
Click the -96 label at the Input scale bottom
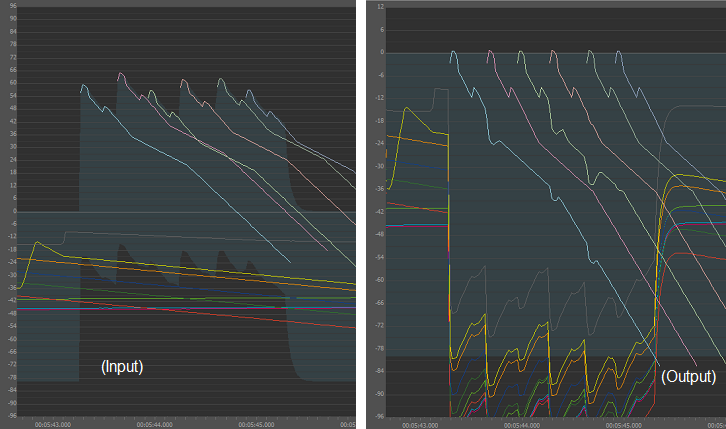pos(11,415)
